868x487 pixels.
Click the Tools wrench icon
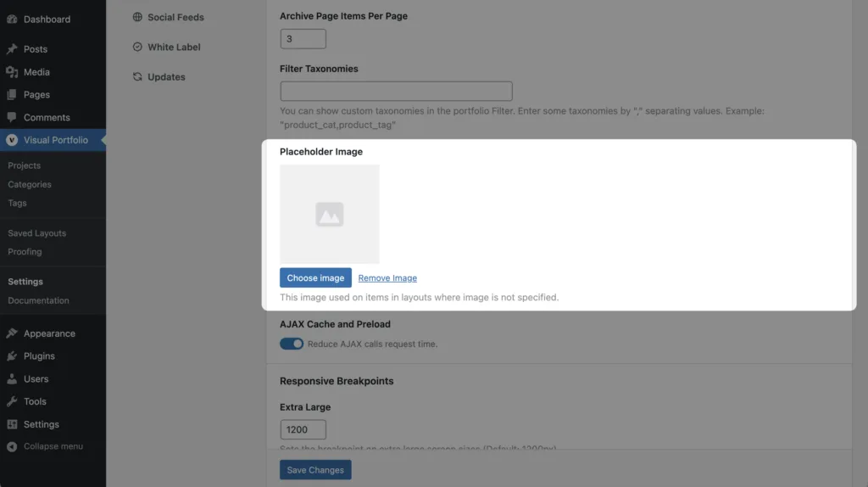point(12,401)
